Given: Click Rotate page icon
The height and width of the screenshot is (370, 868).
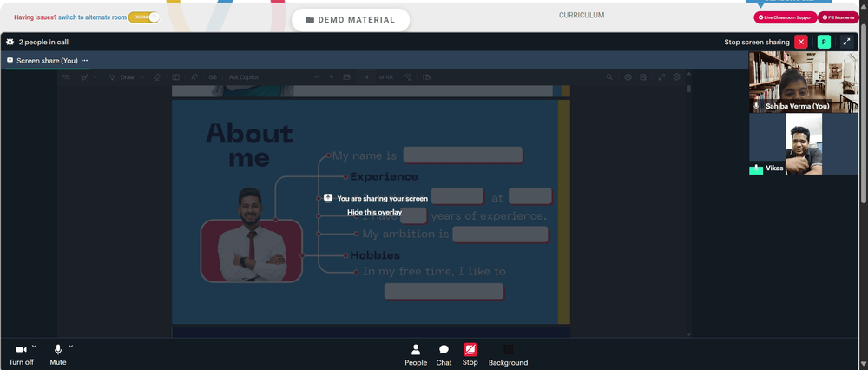Looking at the screenshot, I should pos(408,77).
